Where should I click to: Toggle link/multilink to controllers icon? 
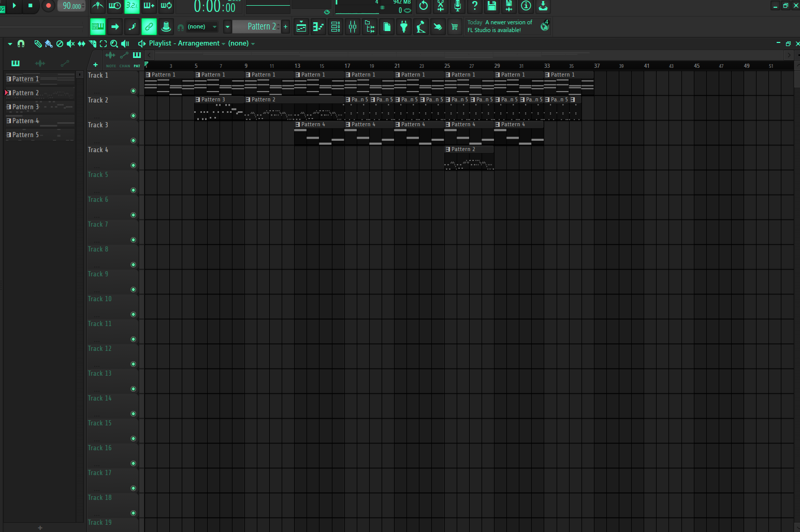coord(149,26)
